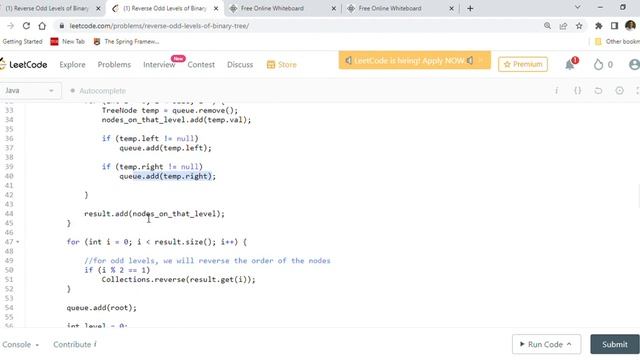640x360 pixels.
Task: Close the hiring banner with X
Action: click(x=480, y=60)
